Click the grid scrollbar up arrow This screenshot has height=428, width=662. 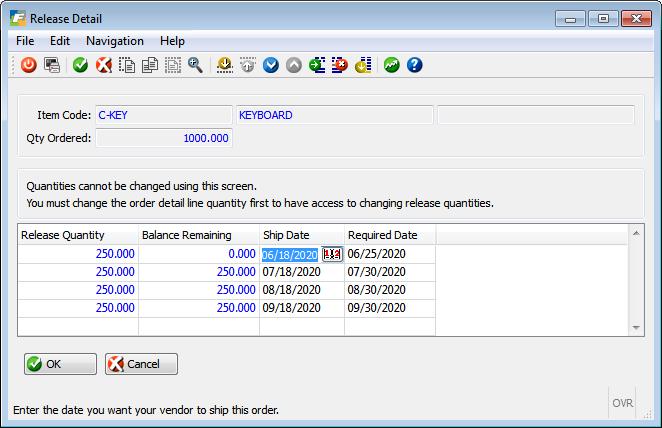[636, 233]
